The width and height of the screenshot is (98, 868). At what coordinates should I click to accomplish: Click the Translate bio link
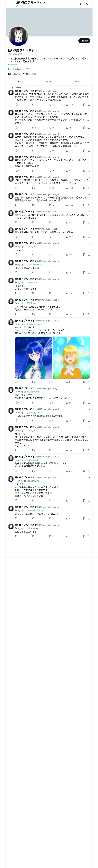(14, 65)
